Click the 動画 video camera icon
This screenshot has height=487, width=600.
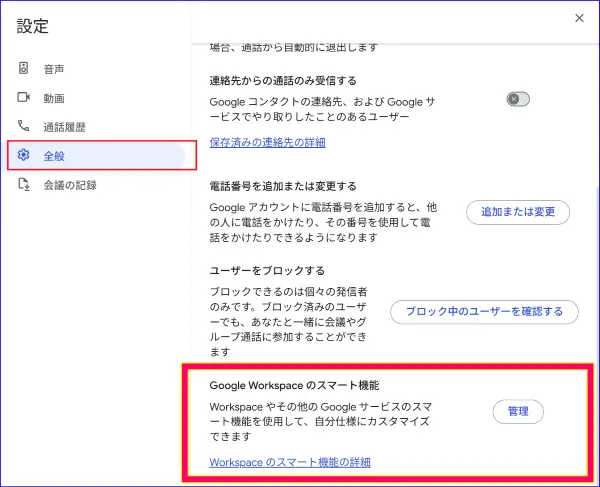(23, 97)
